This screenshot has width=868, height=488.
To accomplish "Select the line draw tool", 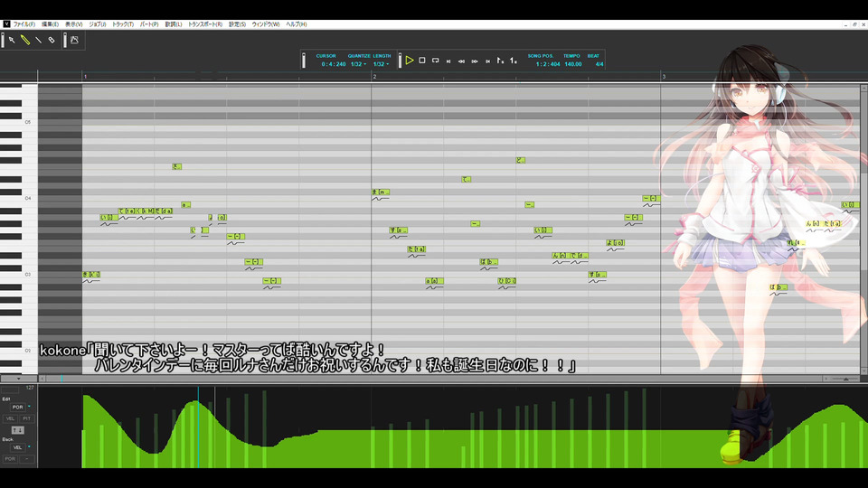I will [x=38, y=40].
